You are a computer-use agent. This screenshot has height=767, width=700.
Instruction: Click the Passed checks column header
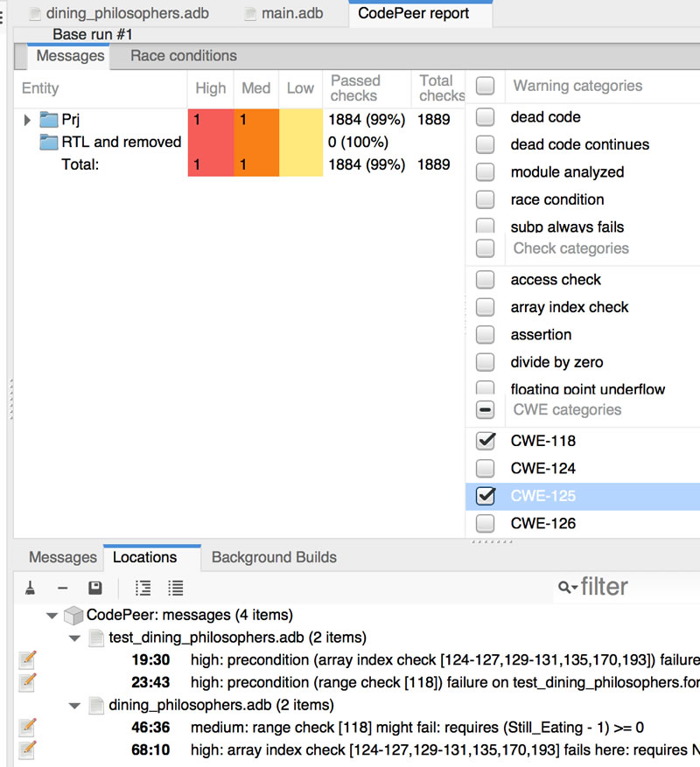tap(367, 88)
